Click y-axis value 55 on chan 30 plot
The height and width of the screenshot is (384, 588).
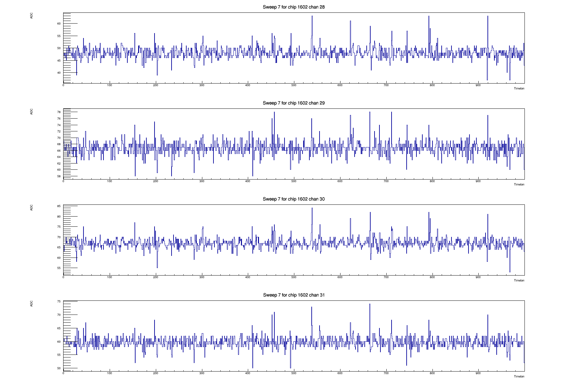(59, 268)
